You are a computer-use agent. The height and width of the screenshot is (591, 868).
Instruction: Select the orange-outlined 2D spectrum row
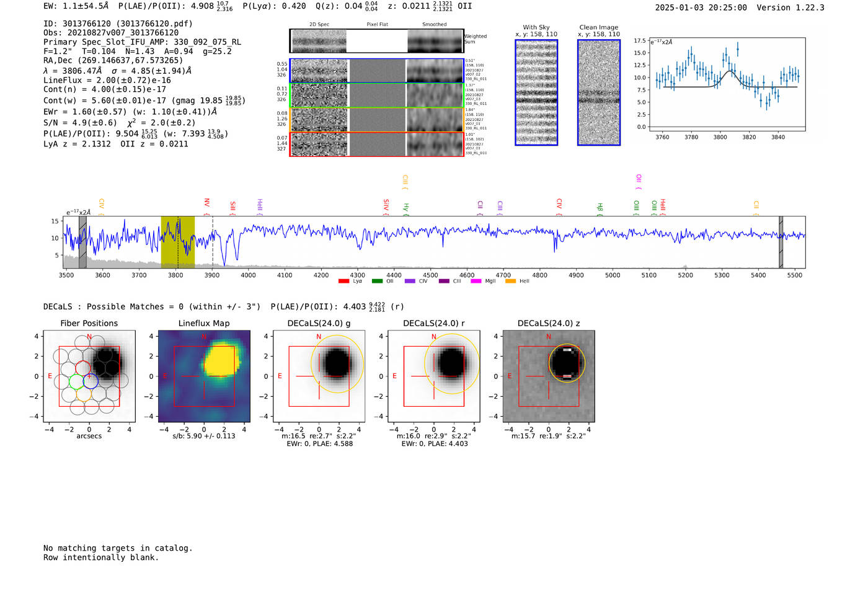(x=377, y=120)
